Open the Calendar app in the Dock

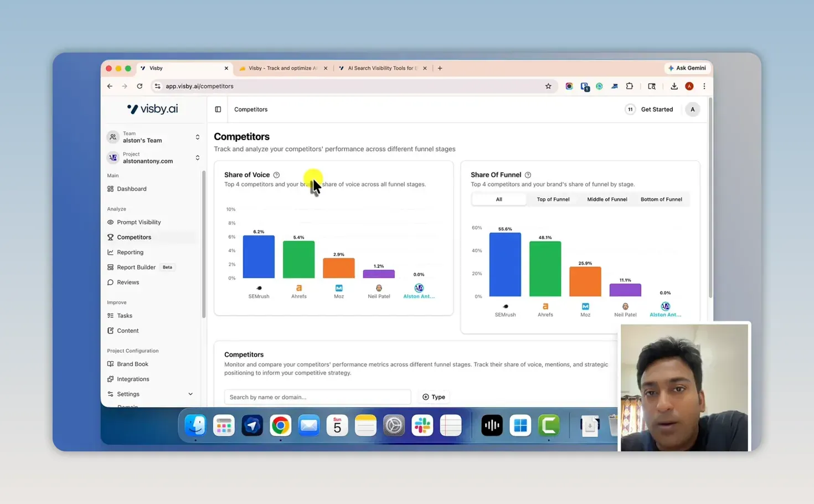337,425
